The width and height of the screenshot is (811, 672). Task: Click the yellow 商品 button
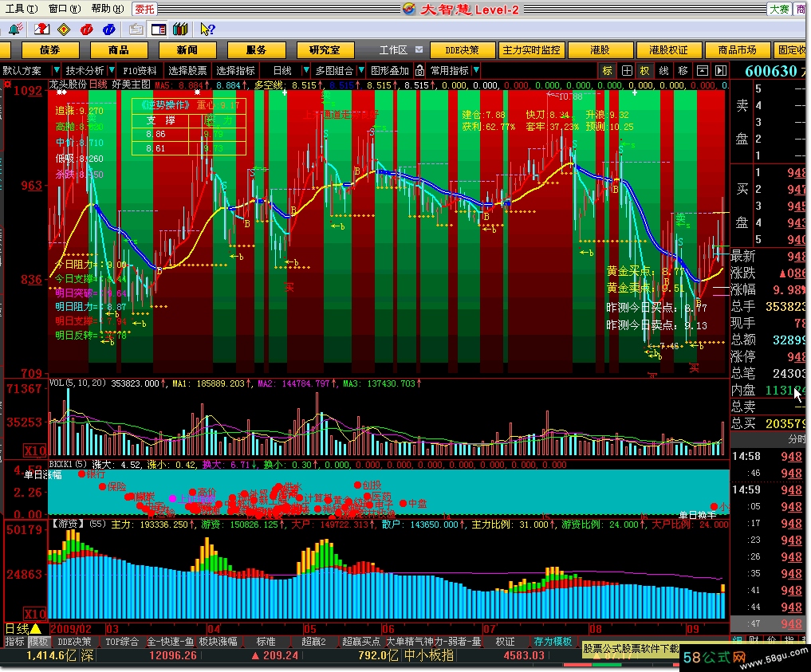tap(119, 50)
